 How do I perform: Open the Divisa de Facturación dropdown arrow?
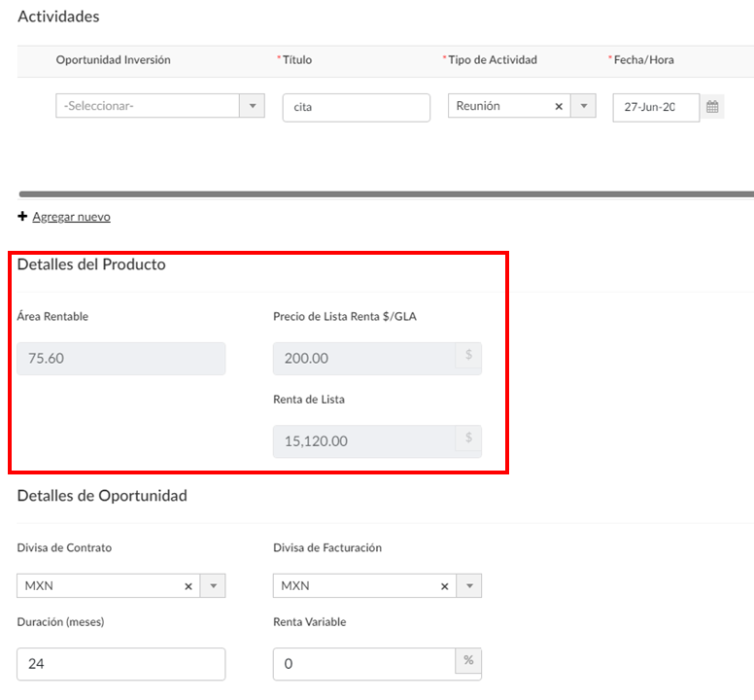(x=469, y=586)
